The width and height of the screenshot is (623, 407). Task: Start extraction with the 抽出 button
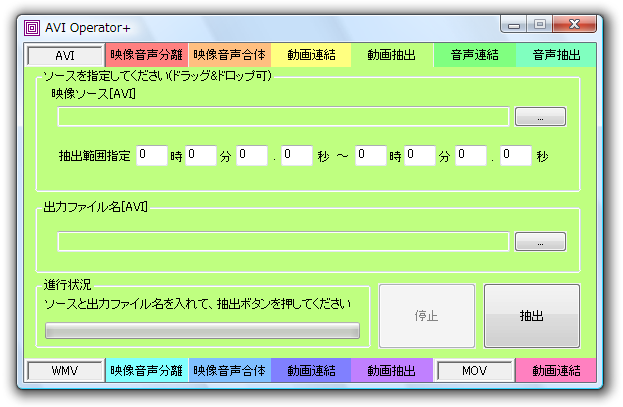coord(532,316)
